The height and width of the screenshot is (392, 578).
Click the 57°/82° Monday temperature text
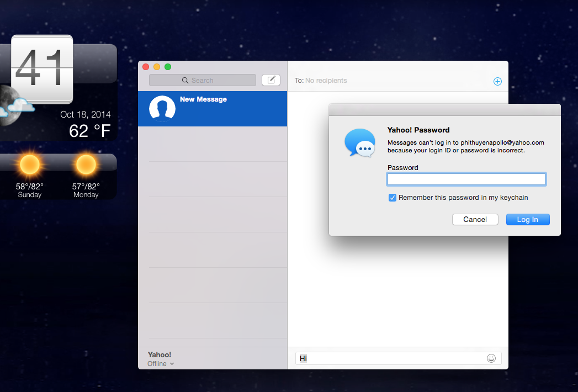[86, 187]
